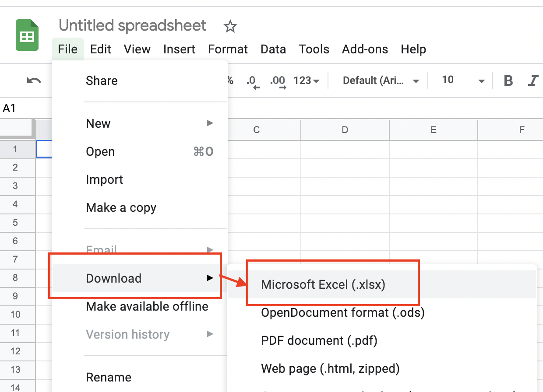Viewport: 543px width, 392px height.
Task: Select row 2 header
Action: [x=18, y=168]
